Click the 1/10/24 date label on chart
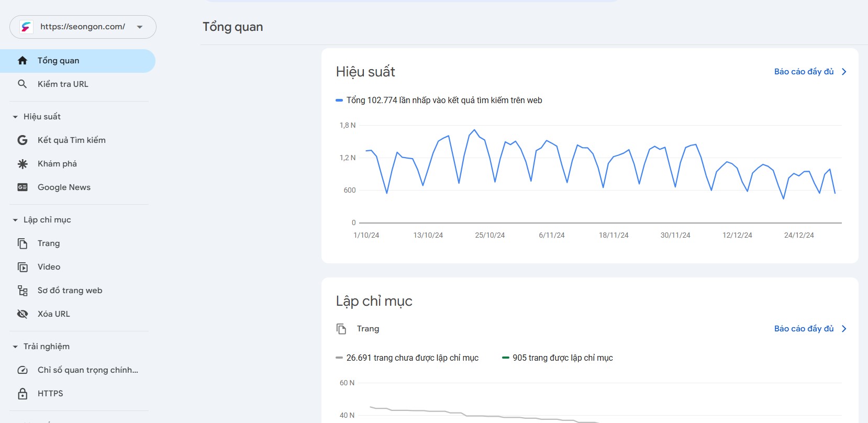Screen dimensions: 868x423 (366, 236)
